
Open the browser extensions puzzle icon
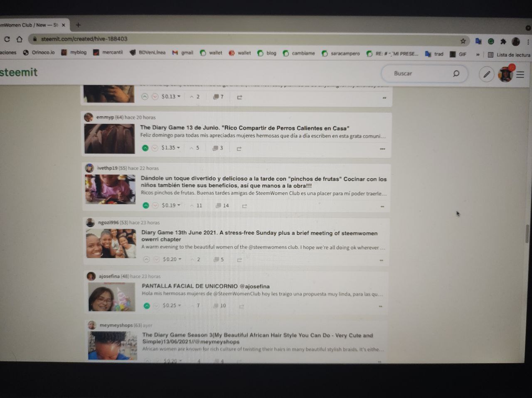[503, 42]
